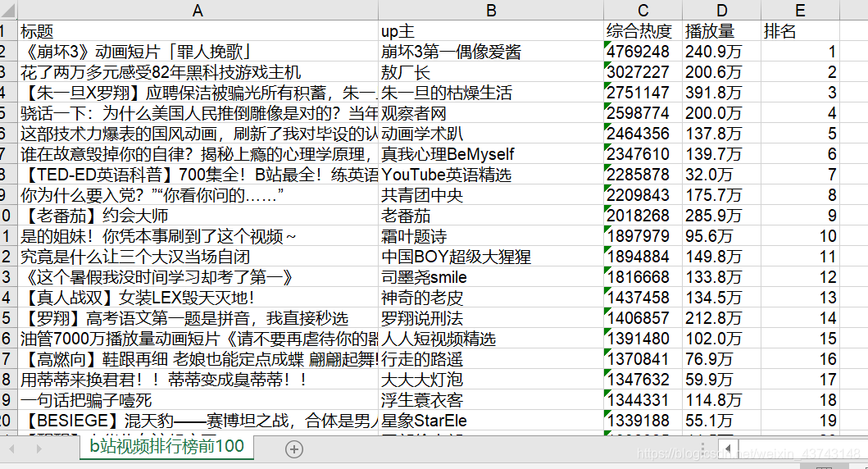Select up主 cell 观察者网
868x469 pixels.
pos(491,113)
